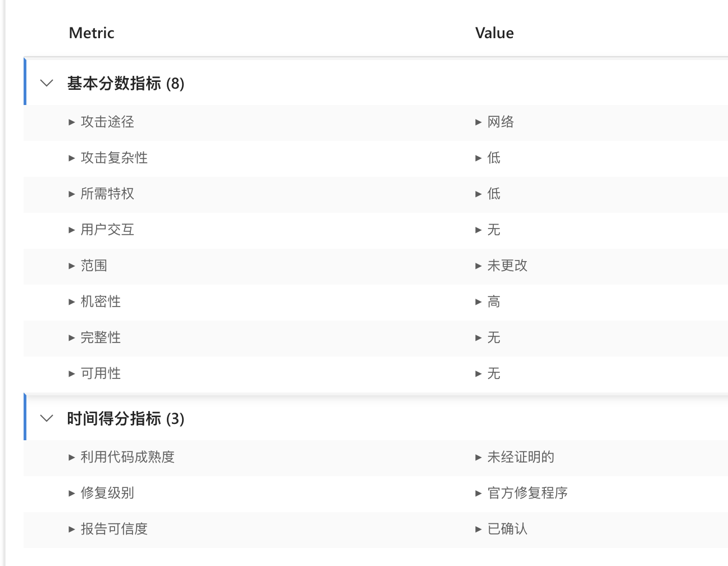Open the 官方修复程序 value details triangle
Screen dimensions: 728x566
pyautogui.click(x=478, y=493)
